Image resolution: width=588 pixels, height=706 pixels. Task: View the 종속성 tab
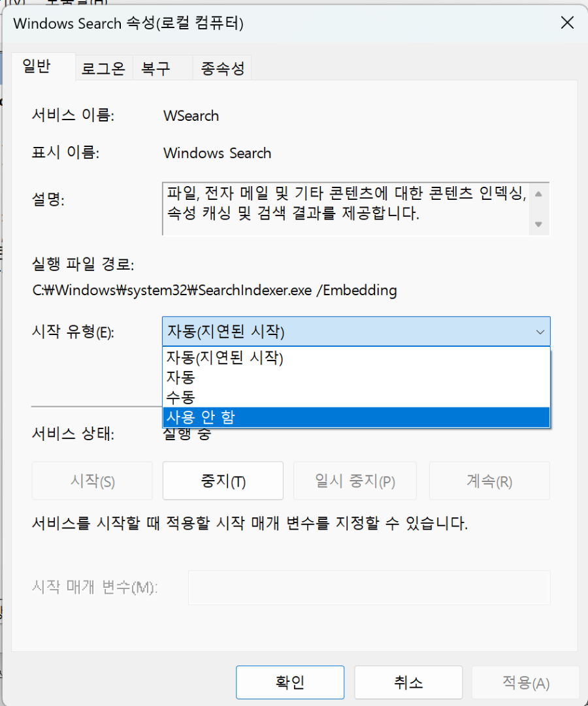pos(222,67)
